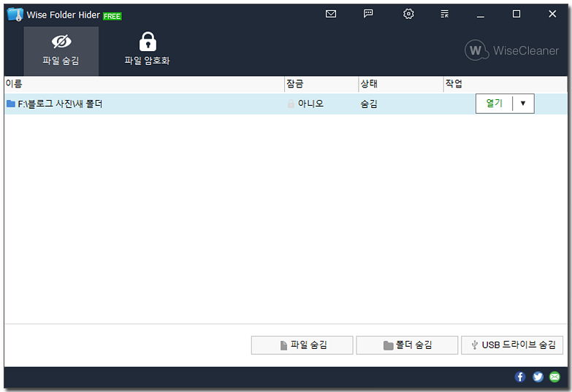Open the email envelope icon in title bar

click(330, 14)
